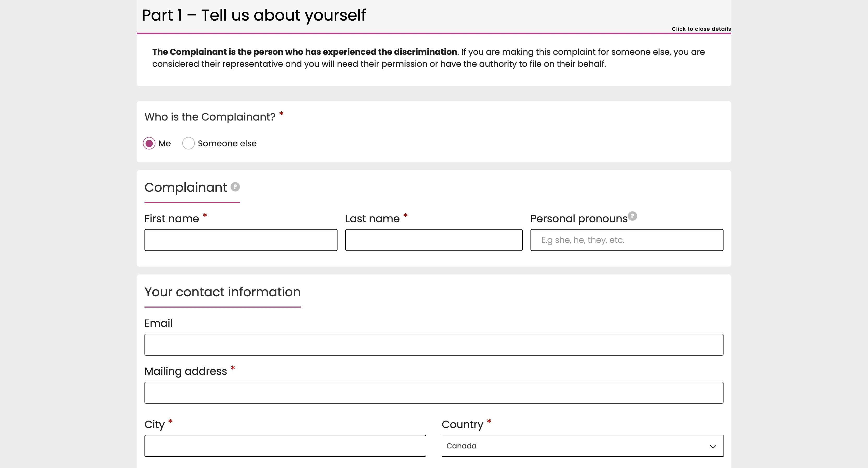This screenshot has height=468, width=868.
Task: Click into the Last name field
Action: pos(433,240)
